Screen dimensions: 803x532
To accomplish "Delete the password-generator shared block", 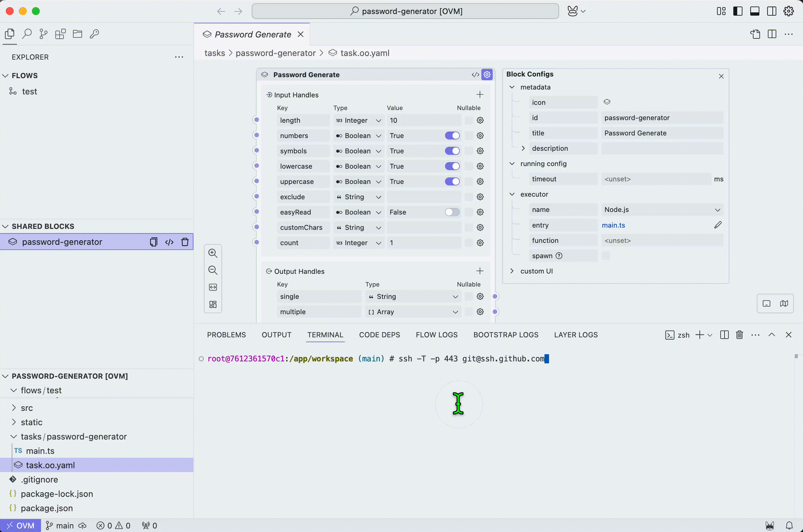I will tap(185, 242).
